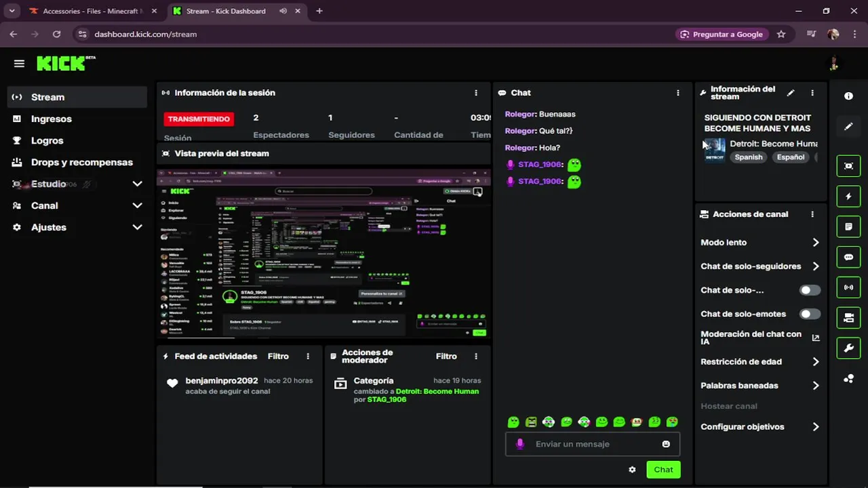Click the Spanish tag chip
This screenshot has width=868, height=488.
click(x=749, y=157)
